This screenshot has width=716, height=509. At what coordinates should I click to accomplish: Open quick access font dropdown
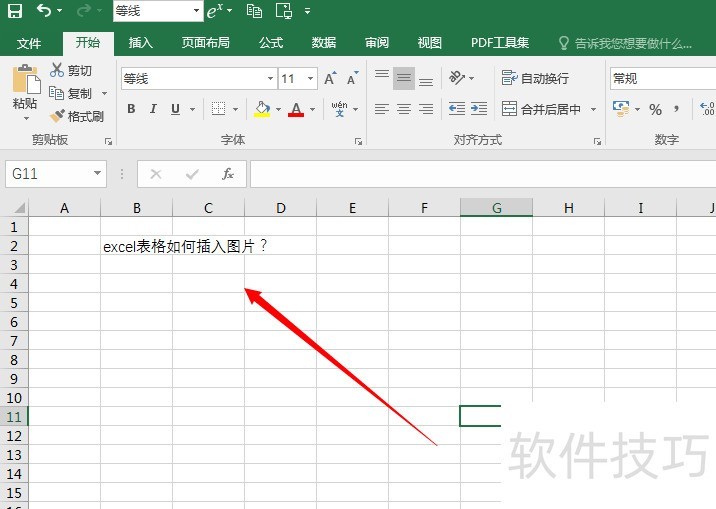point(196,10)
